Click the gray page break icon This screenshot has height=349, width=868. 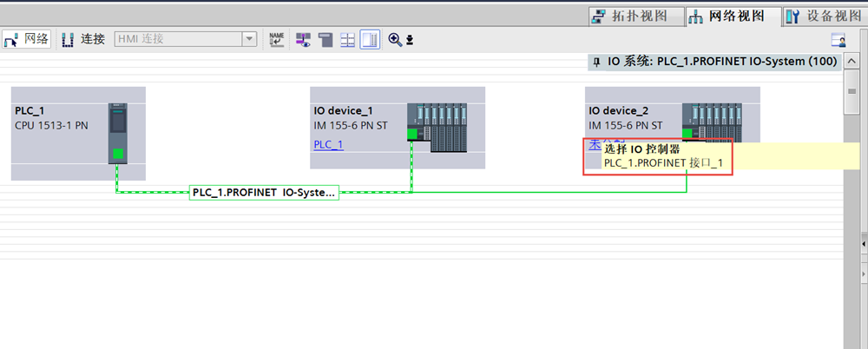click(x=325, y=39)
